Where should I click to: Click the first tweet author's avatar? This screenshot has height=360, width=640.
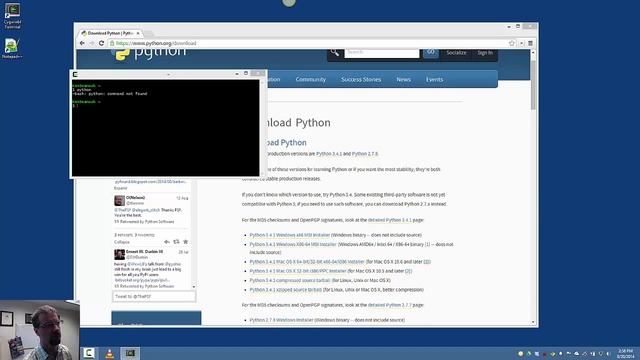point(120,201)
